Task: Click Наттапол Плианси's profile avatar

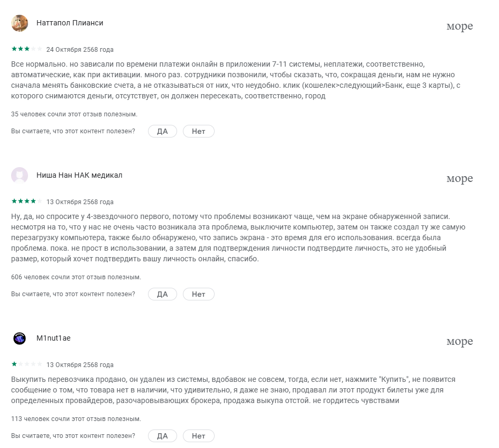Action: [20, 23]
